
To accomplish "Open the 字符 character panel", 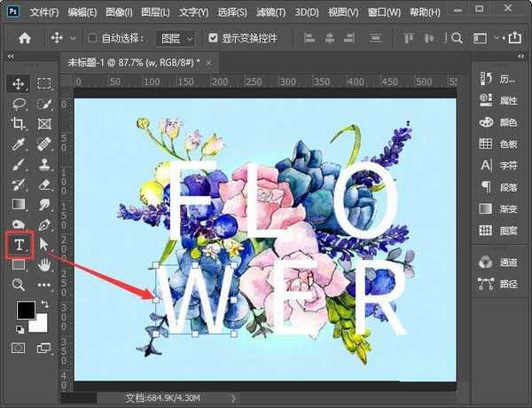I will point(498,165).
